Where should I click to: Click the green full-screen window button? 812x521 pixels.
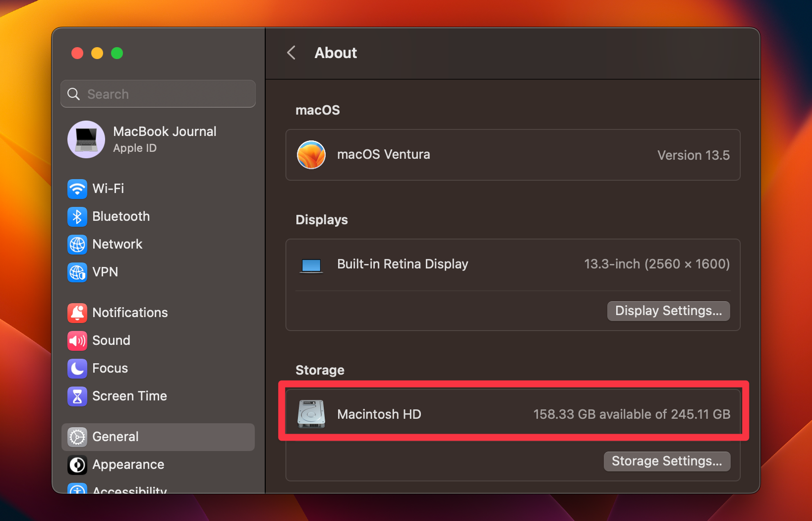pos(117,53)
